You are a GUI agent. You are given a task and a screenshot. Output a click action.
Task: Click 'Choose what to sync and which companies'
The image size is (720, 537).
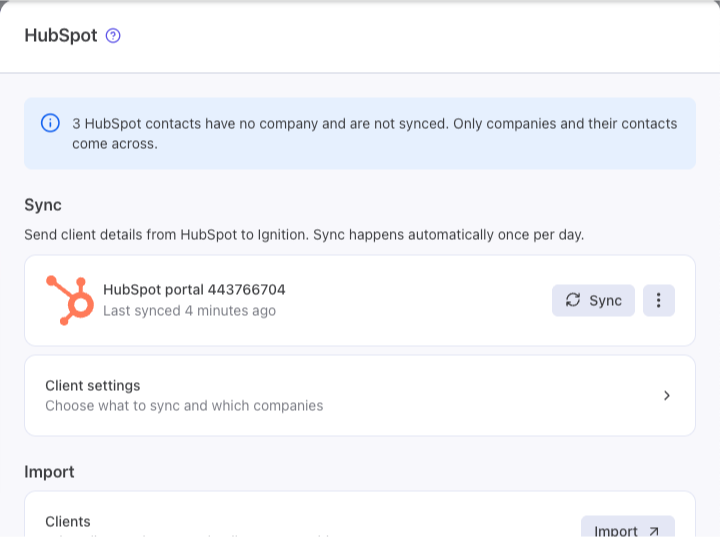click(184, 406)
